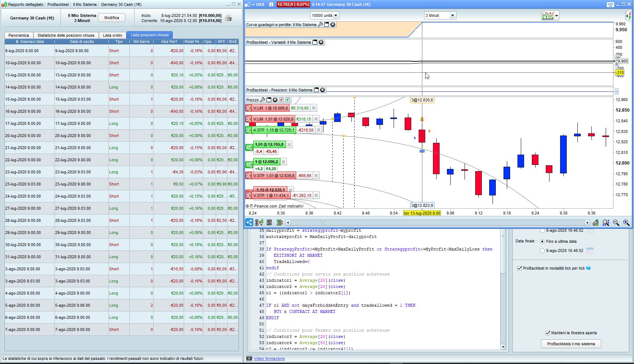634x364 pixels.
Task: Click the Modifica button
Action: click(x=112, y=18)
